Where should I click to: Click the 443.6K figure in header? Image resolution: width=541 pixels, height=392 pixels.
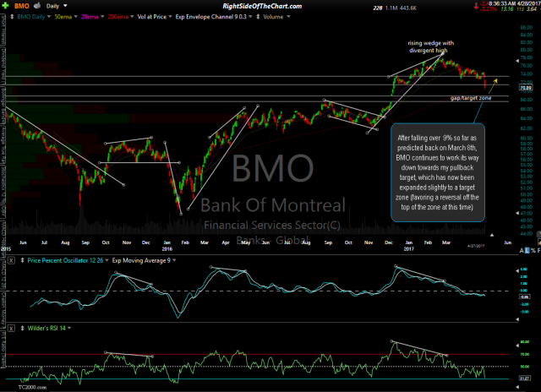408,8
